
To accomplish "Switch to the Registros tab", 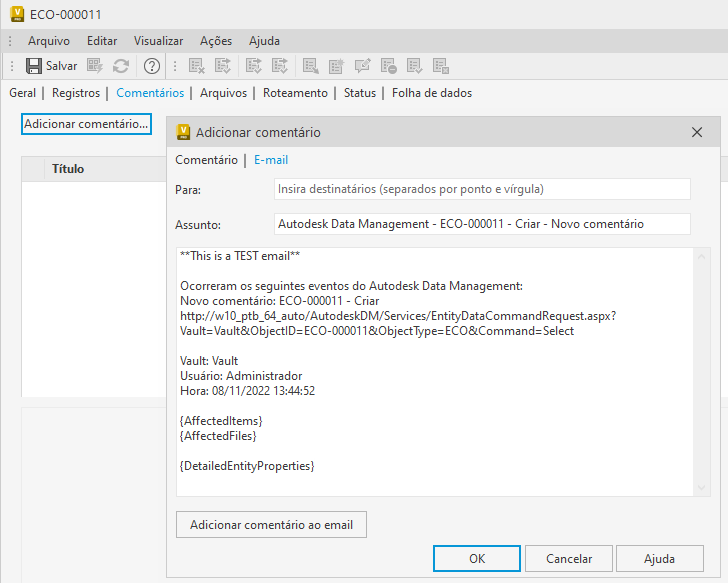I will click(76, 93).
